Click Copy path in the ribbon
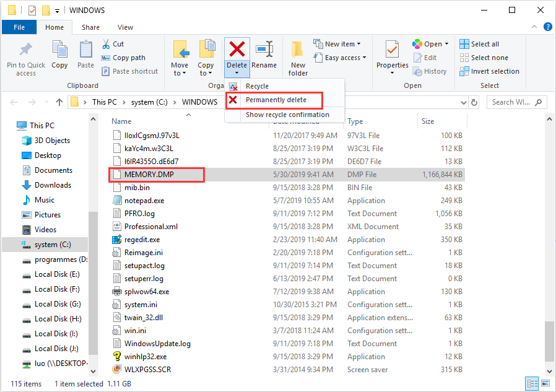 point(123,58)
